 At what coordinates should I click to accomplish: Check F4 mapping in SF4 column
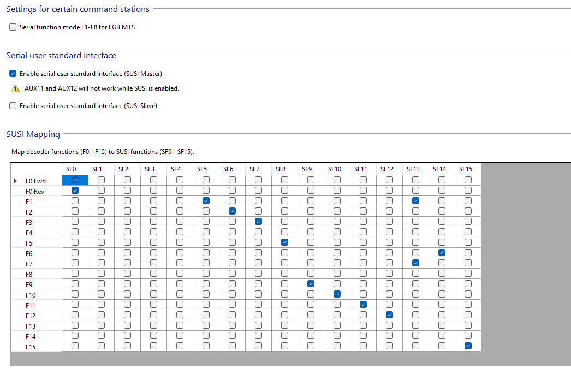click(180, 232)
